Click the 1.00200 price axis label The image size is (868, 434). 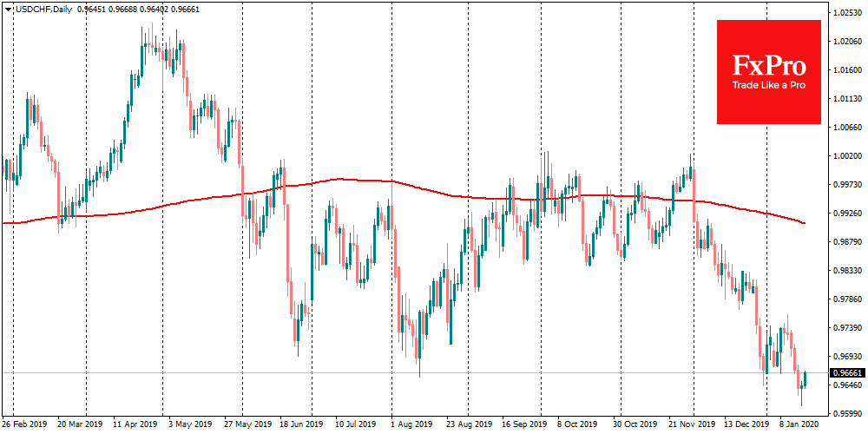[846, 156]
